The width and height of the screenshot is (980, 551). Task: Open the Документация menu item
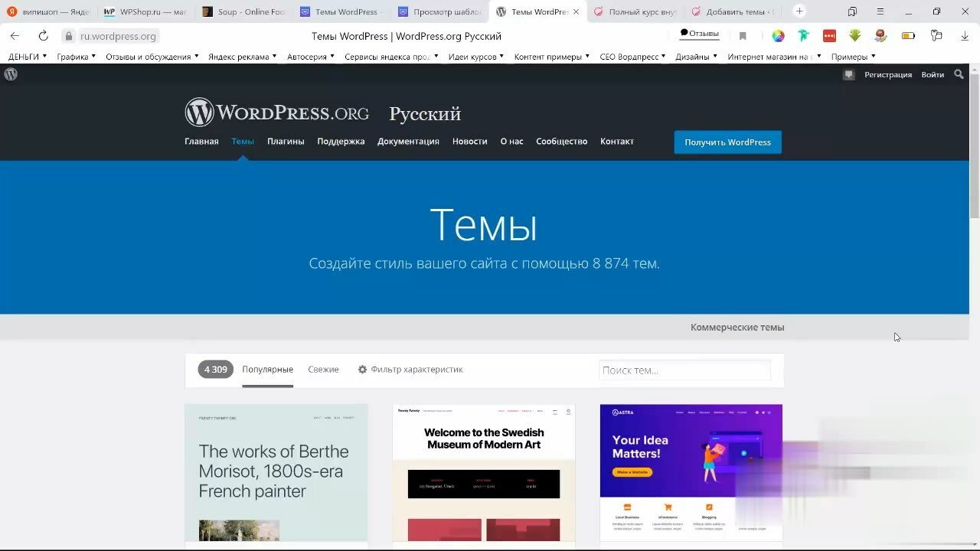(408, 141)
